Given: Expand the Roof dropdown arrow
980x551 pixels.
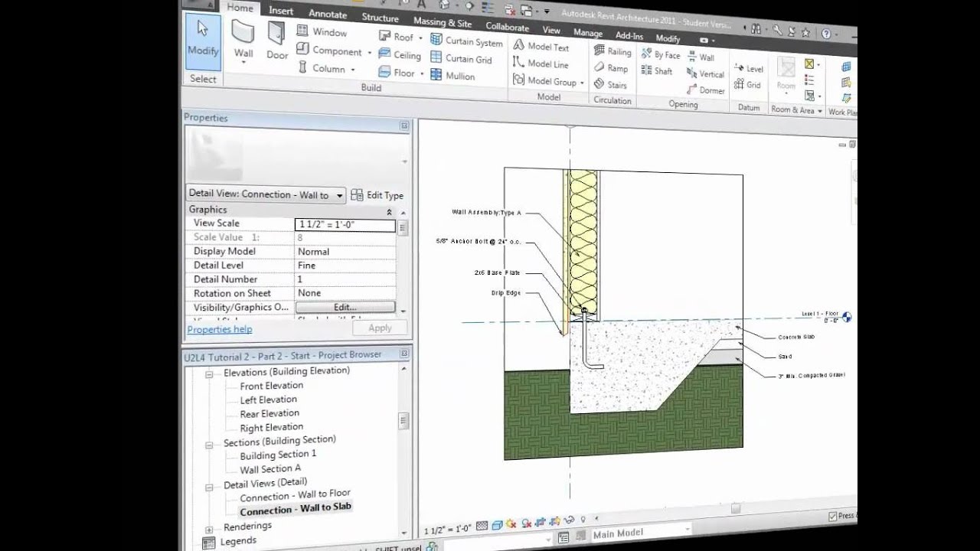Looking at the screenshot, I should 420,37.
